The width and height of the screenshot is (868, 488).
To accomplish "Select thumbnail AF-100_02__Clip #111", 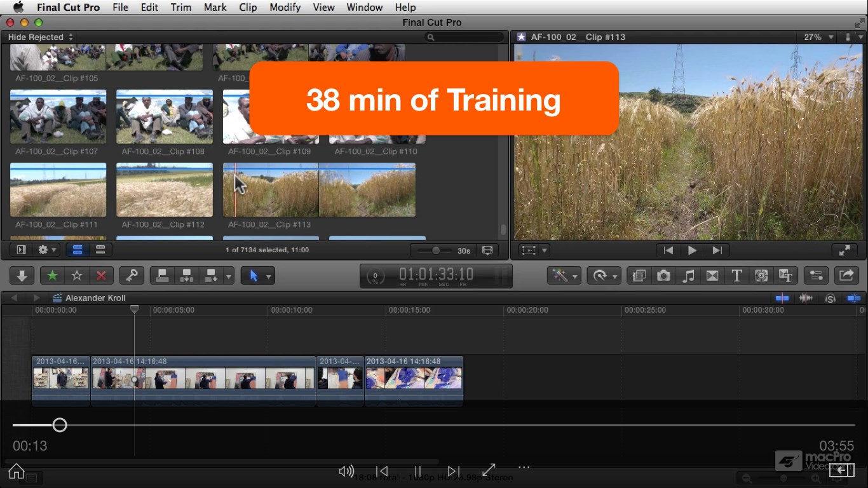I will tap(58, 190).
